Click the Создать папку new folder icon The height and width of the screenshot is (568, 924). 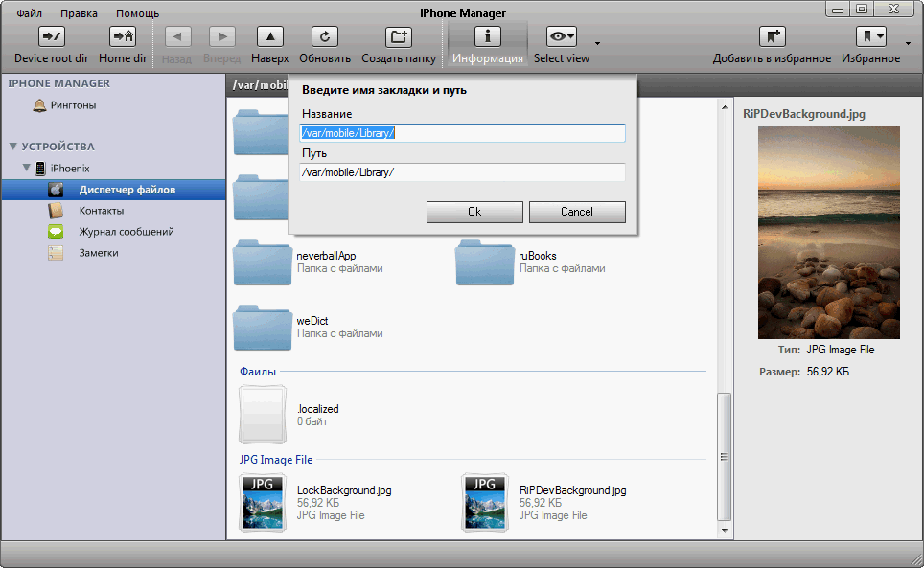(x=398, y=37)
